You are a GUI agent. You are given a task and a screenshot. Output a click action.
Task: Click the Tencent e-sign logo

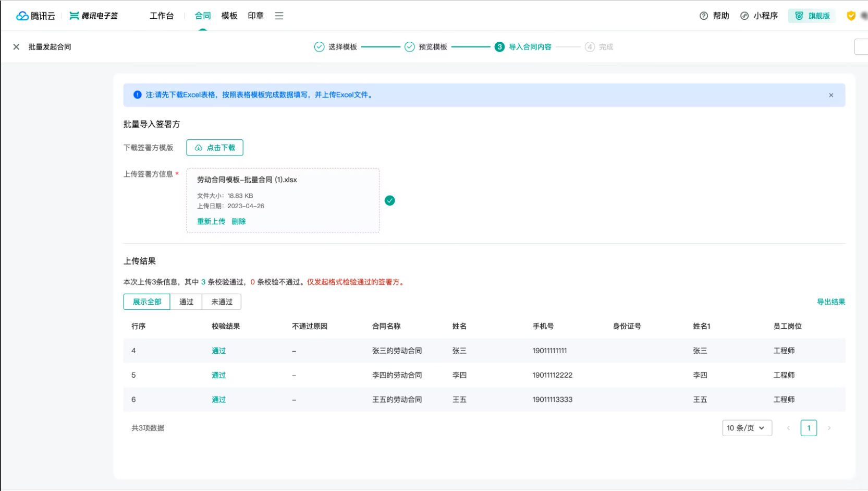[94, 16]
